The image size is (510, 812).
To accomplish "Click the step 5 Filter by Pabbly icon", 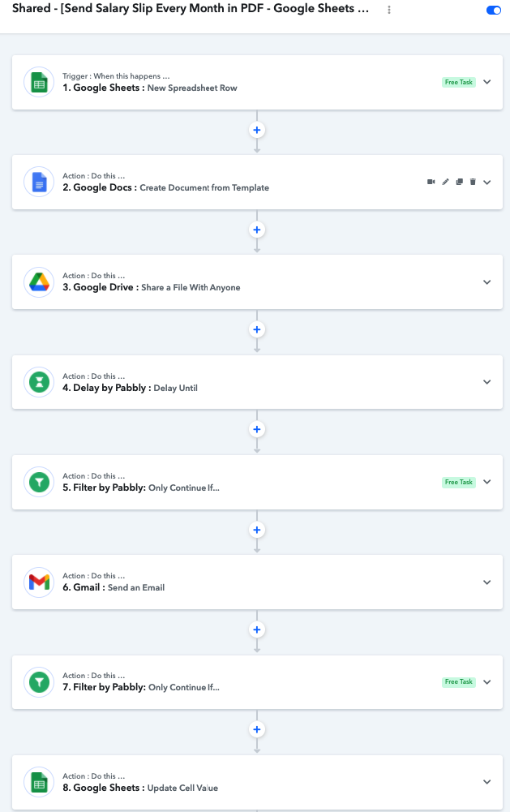I will click(39, 482).
